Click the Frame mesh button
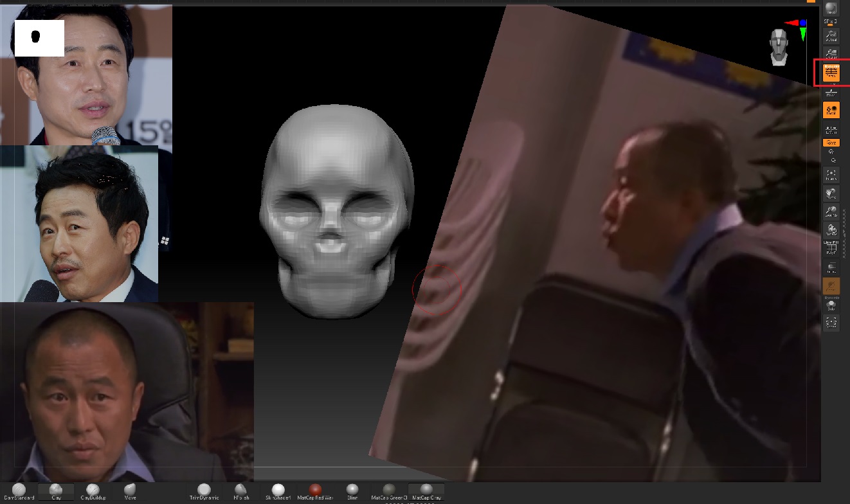 (x=831, y=175)
